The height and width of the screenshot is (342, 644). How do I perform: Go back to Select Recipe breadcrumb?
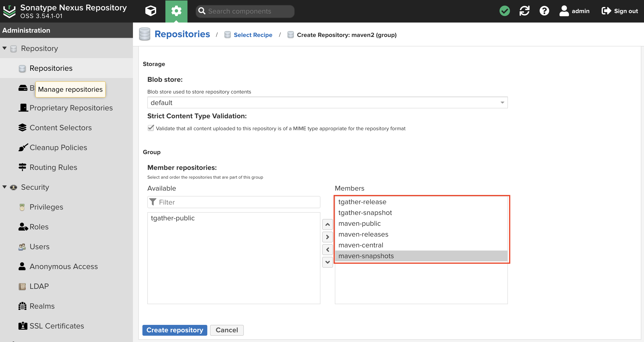point(253,35)
